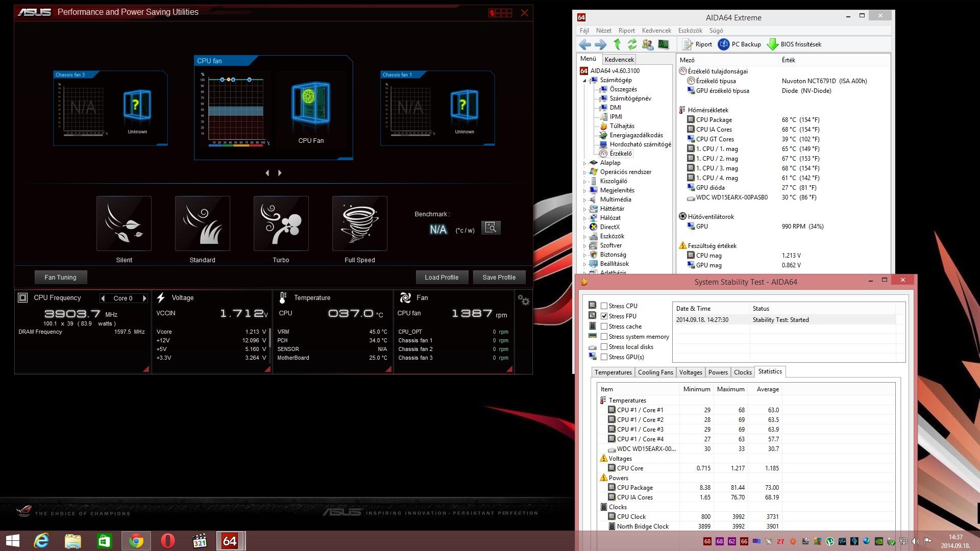Select the Turbo fan mode icon

tap(281, 223)
